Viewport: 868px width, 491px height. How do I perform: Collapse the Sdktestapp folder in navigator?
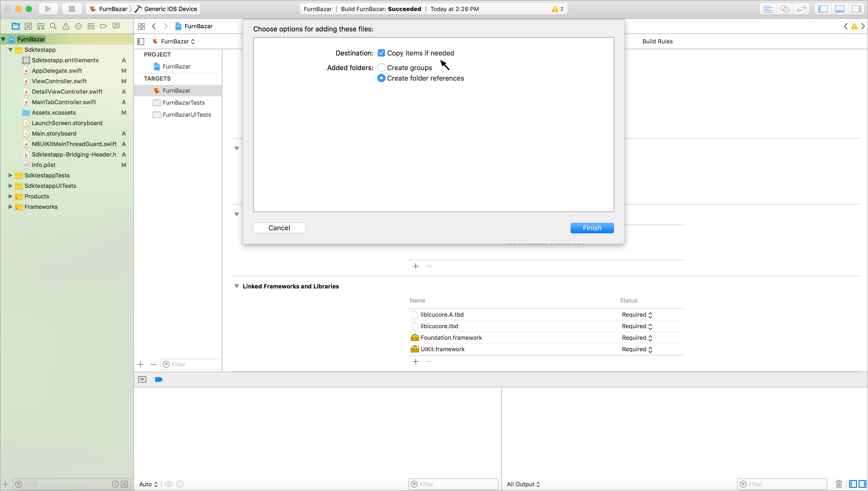click(x=10, y=49)
